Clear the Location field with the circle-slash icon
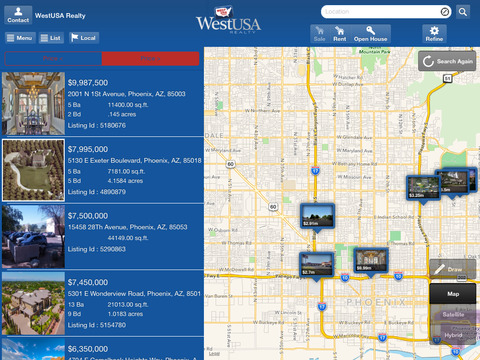The height and width of the screenshot is (360, 480). point(445,12)
